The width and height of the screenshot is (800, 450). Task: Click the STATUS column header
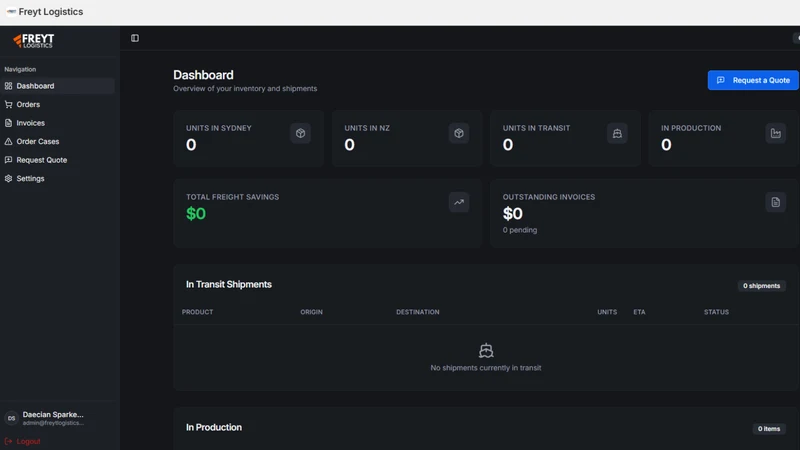tap(716, 312)
